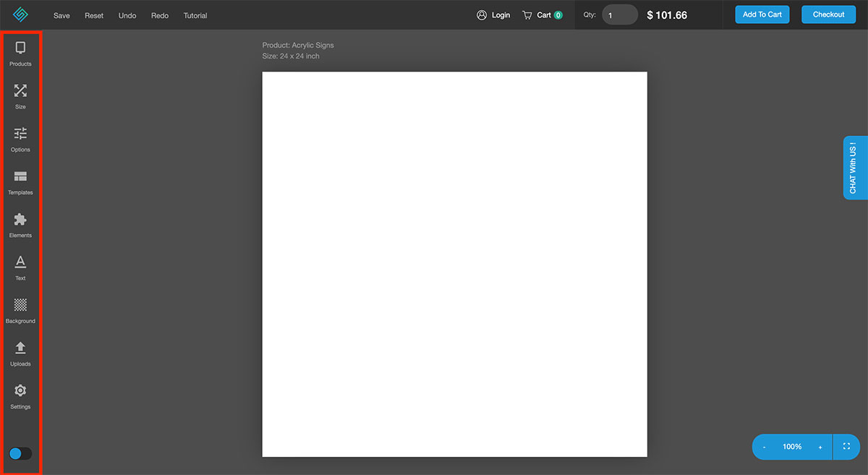Flip the sidebar toggle switch
This screenshot has width=868, height=475.
(x=20, y=453)
